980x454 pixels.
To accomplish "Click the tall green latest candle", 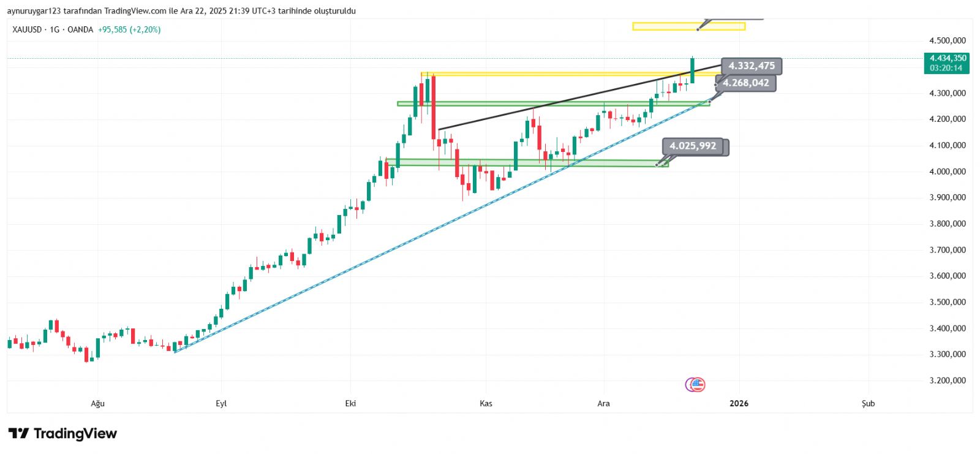I will point(692,70).
